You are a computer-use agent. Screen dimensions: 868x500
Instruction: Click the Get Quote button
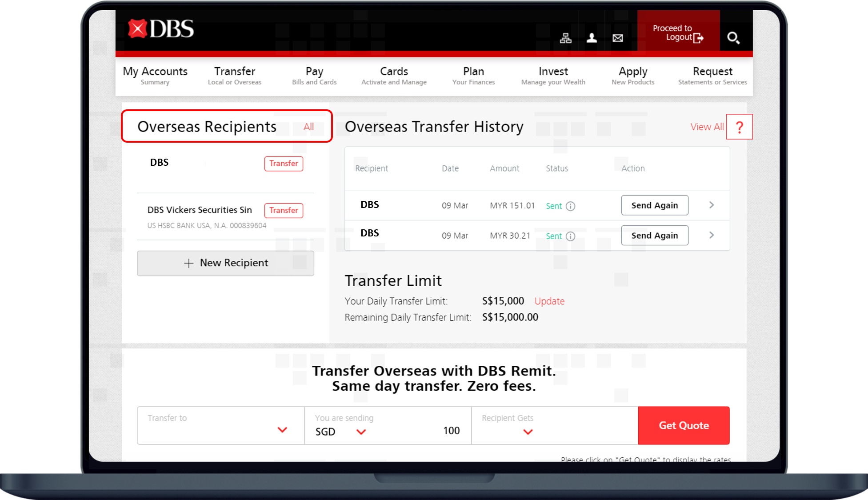tap(684, 425)
